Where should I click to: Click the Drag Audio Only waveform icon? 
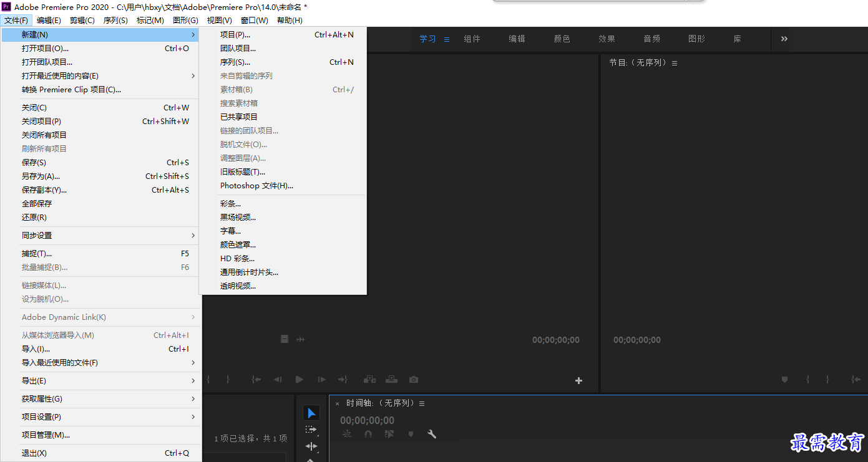click(x=300, y=339)
